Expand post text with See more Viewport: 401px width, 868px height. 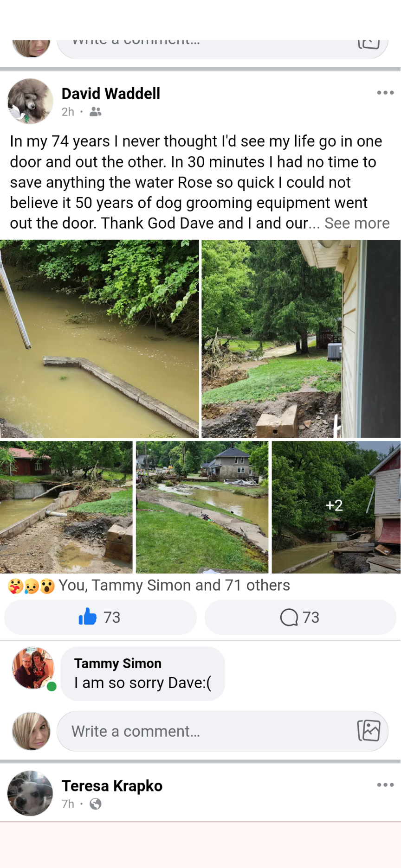tap(357, 223)
